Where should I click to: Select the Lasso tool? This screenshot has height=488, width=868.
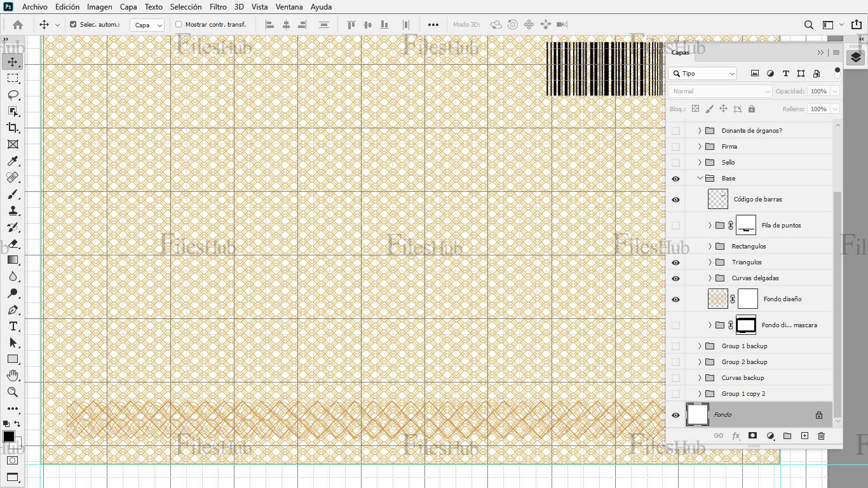[12, 95]
